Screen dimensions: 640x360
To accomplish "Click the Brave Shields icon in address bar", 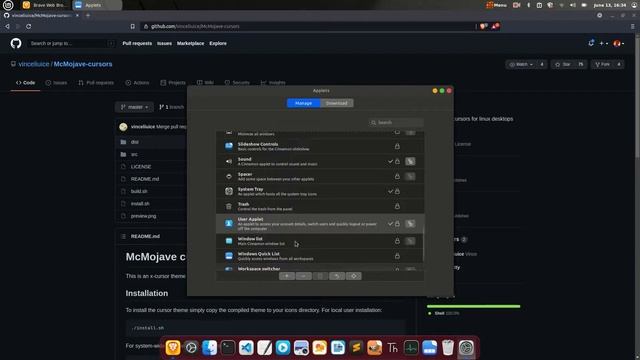I will tap(484, 26).
